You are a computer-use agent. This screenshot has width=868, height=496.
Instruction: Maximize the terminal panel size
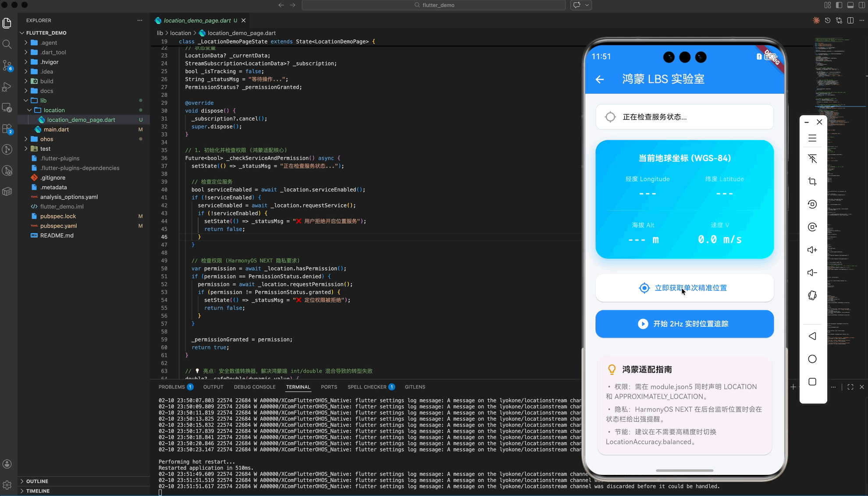[850, 387]
